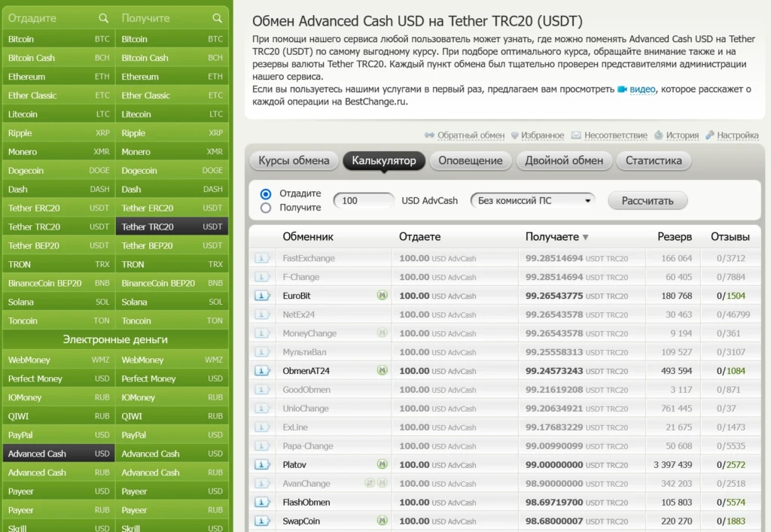This screenshot has width=771, height=532.
Task: Click the M badge next to ObmenAT24
Action: (382, 370)
